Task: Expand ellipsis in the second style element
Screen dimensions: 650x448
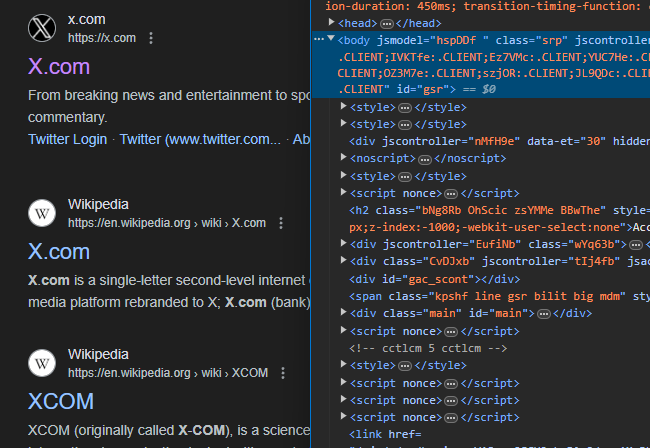Action: [405, 125]
